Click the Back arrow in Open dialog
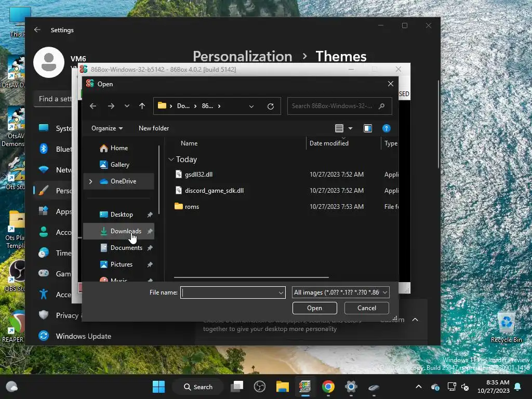Screen dimensions: 532x399 (93, 106)
